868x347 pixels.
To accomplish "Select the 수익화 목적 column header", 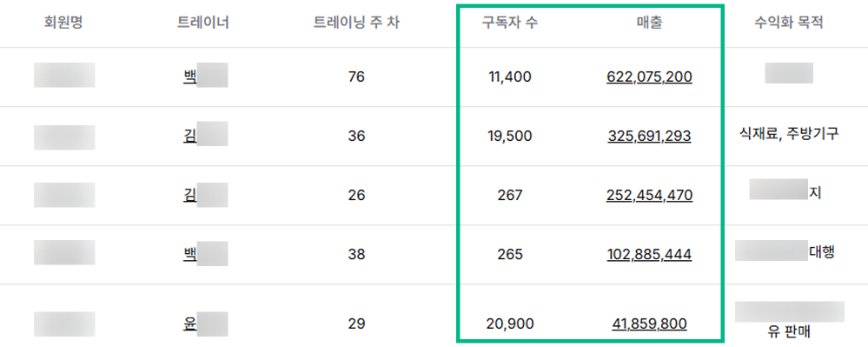I will [789, 23].
